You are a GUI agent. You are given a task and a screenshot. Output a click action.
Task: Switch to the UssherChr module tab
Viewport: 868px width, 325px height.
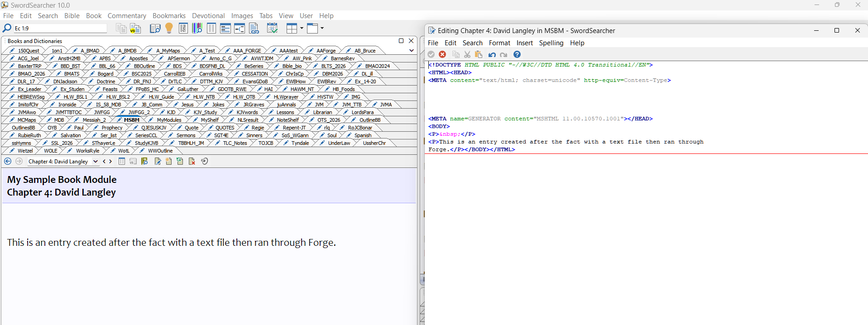(374, 143)
